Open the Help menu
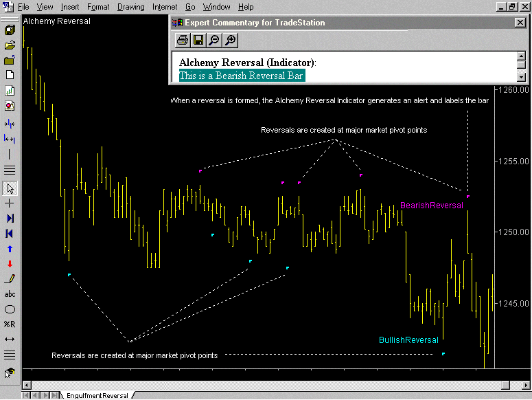 (x=246, y=7)
